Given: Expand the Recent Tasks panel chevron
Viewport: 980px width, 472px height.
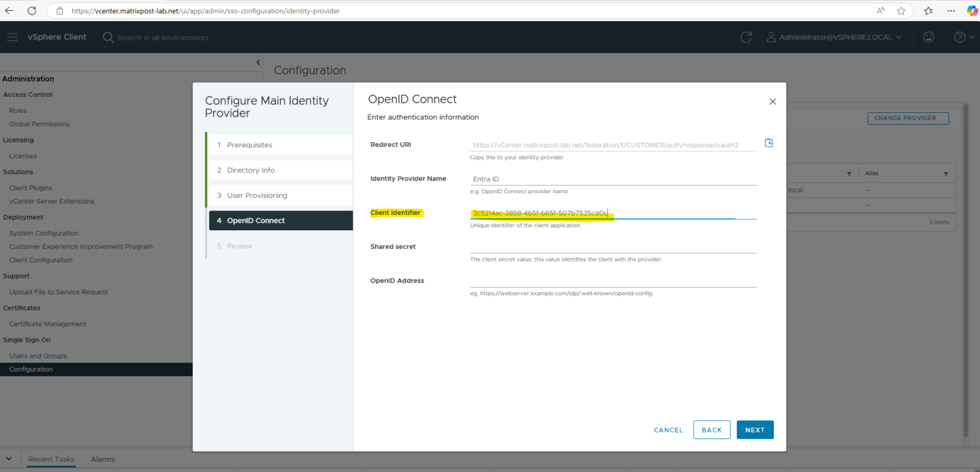Looking at the screenshot, I should pyautogui.click(x=8, y=459).
